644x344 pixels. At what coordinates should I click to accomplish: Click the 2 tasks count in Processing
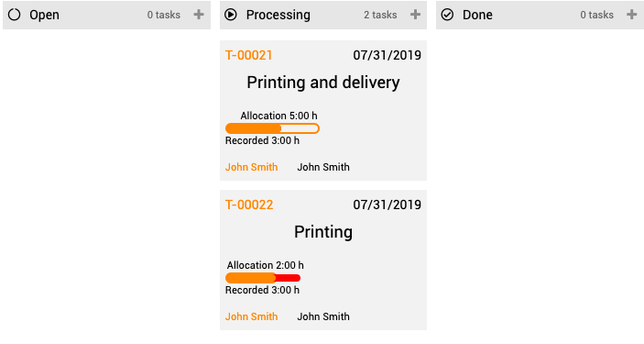380,16
